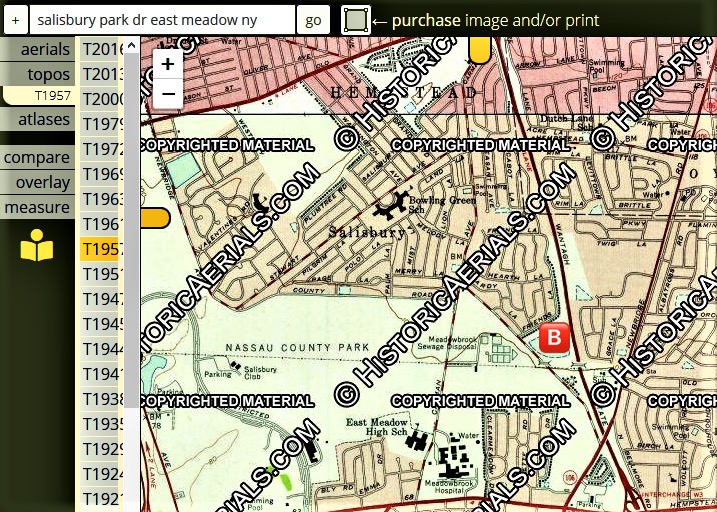Viewport: 717px width, 512px height.
Task: Select topo year T2016
Action: tap(101, 49)
